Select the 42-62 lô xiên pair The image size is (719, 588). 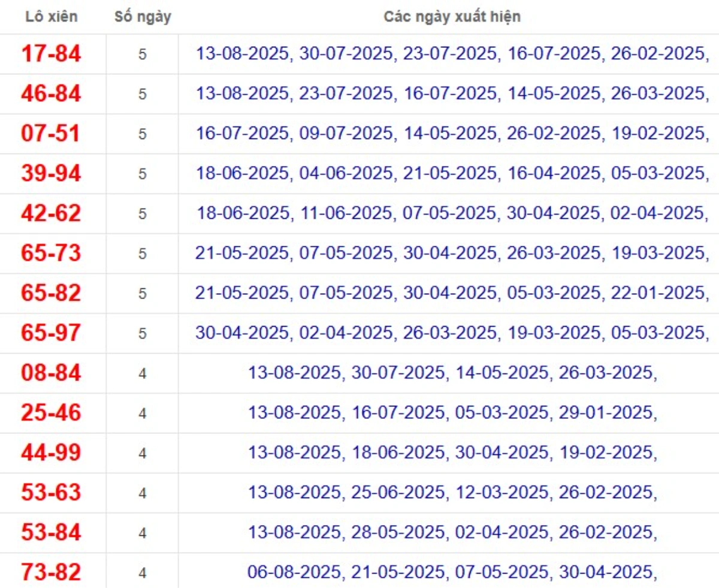click(51, 213)
